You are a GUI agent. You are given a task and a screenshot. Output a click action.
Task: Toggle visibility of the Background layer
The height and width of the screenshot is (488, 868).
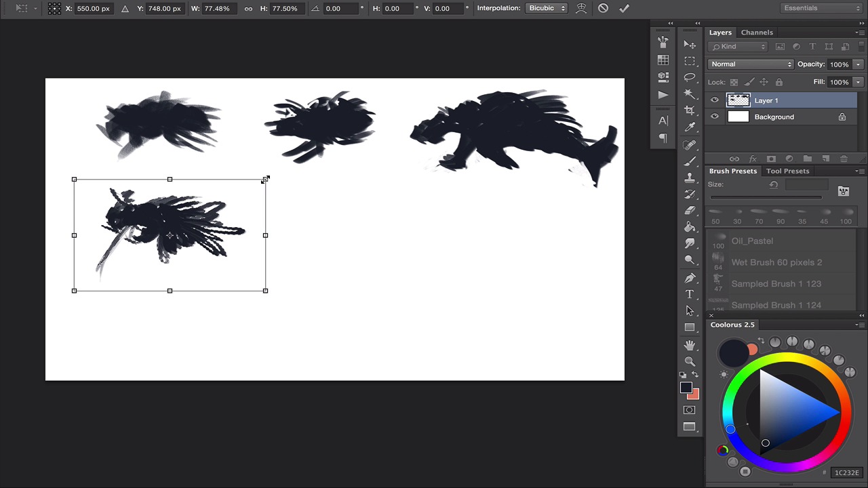click(714, 117)
